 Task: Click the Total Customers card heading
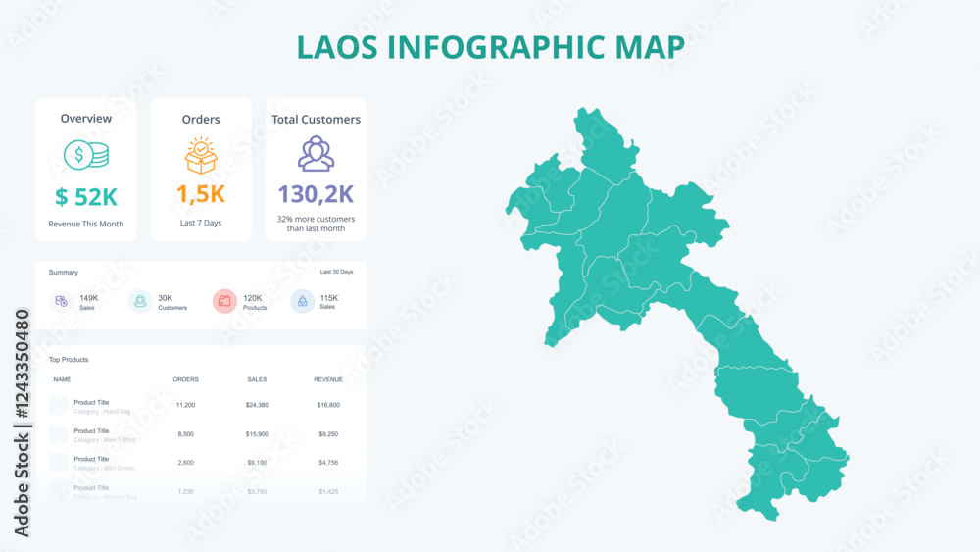[x=316, y=119]
